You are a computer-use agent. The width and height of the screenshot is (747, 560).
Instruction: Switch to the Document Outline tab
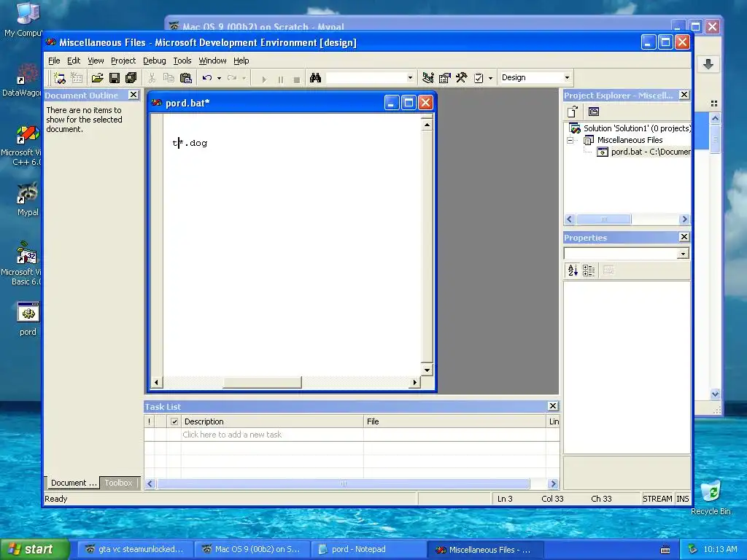tap(73, 483)
